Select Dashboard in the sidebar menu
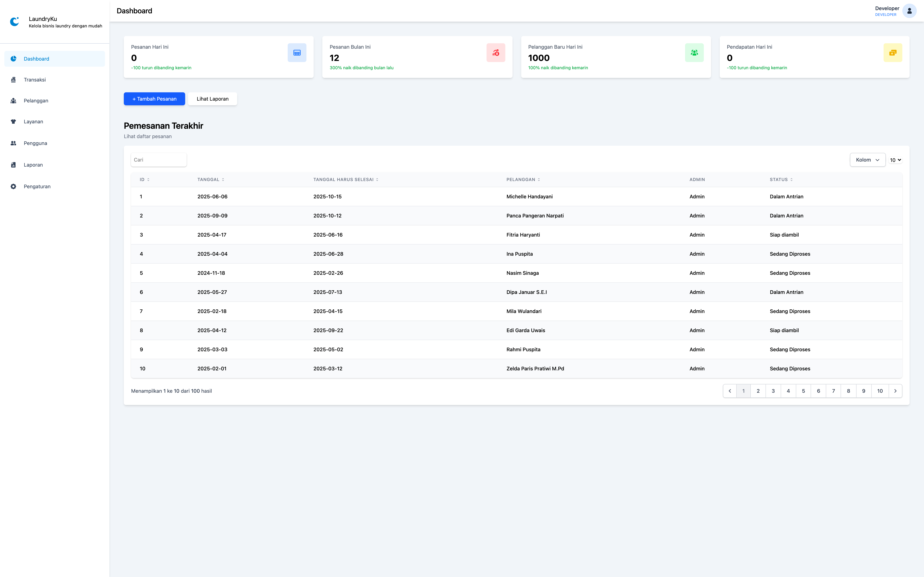Viewport: 924px width, 577px height. (37, 58)
